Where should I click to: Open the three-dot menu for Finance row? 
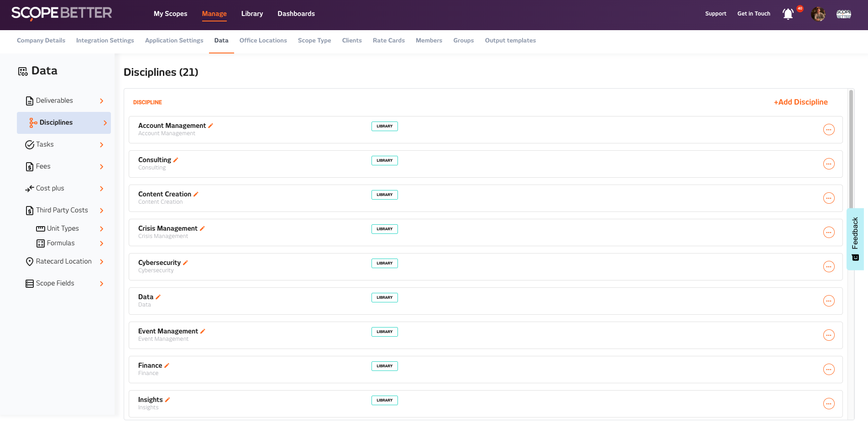coord(828,370)
